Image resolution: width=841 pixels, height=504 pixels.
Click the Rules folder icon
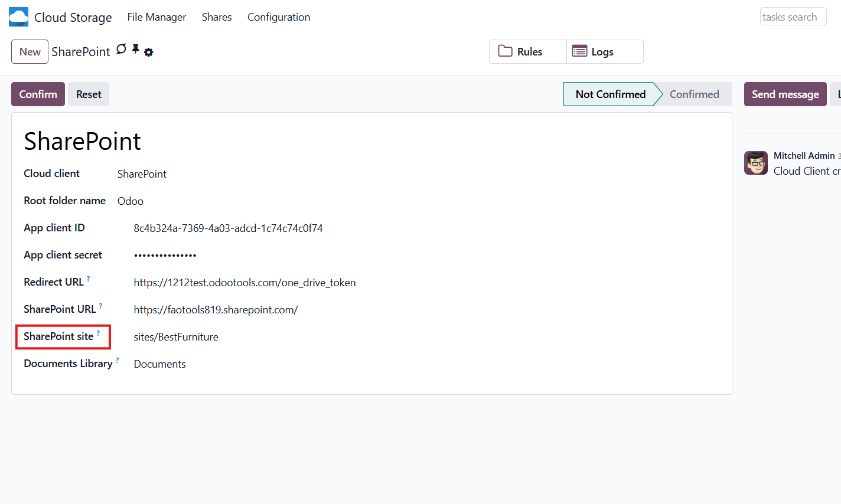pos(505,51)
